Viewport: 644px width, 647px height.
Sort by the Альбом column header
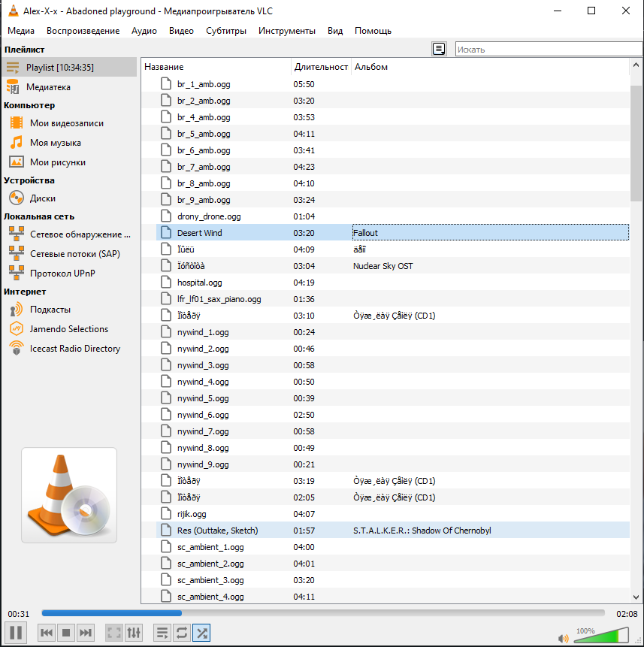490,67
